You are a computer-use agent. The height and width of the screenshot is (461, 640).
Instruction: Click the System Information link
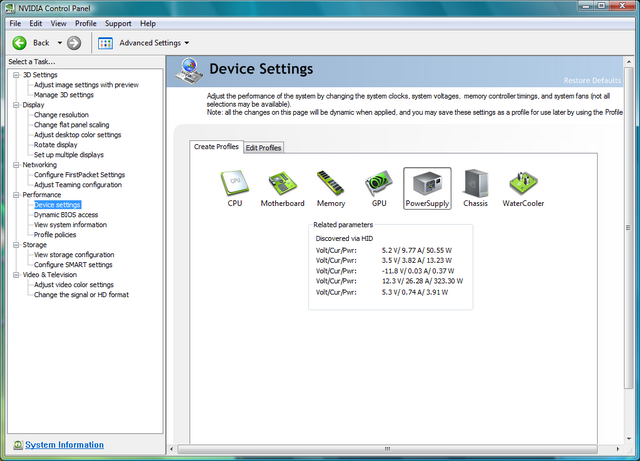tap(64, 445)
